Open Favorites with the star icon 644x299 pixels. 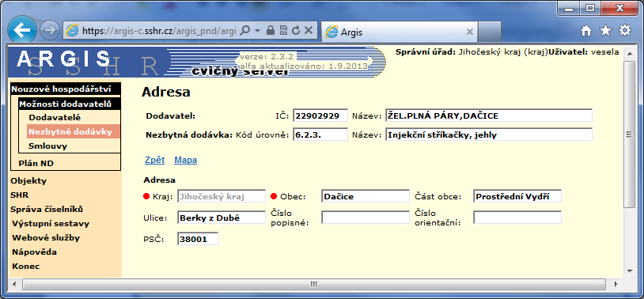(605, 31)
